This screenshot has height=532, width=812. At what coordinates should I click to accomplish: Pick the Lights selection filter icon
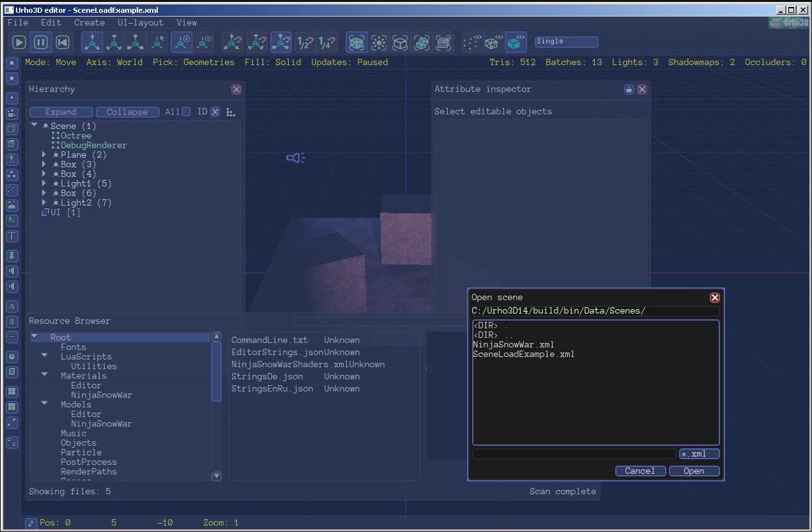379,43
